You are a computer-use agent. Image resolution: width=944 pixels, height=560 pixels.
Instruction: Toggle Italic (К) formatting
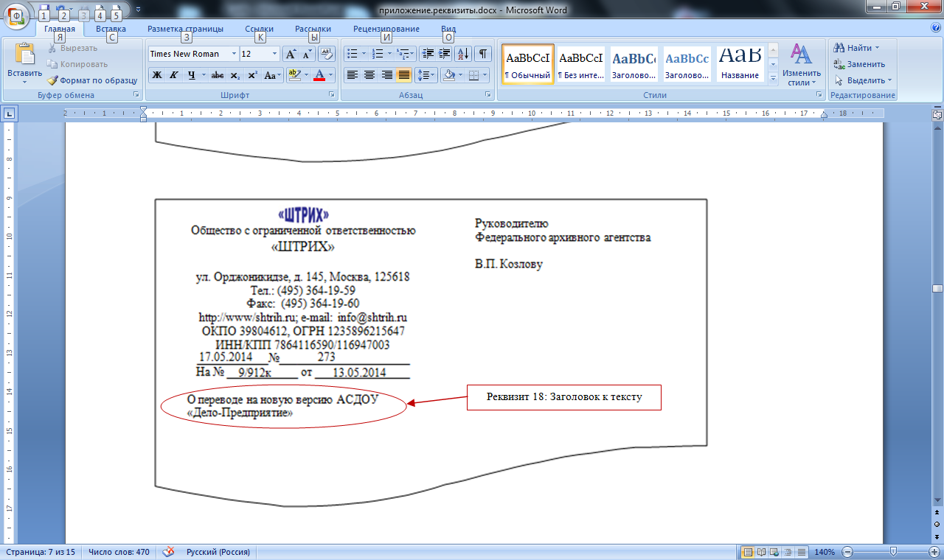tap(174, 75)
